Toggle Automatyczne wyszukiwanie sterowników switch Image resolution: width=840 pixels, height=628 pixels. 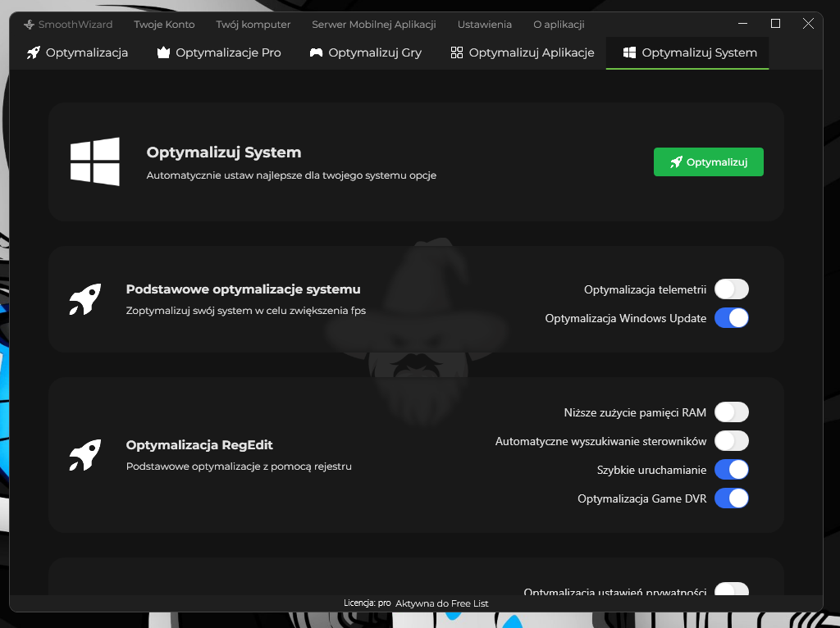click(x=731, y=441)
